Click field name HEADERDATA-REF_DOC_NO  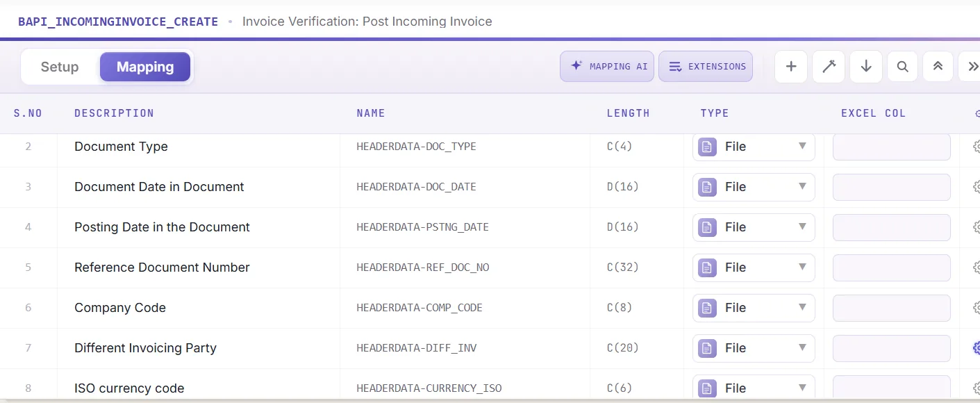(422, 268)
